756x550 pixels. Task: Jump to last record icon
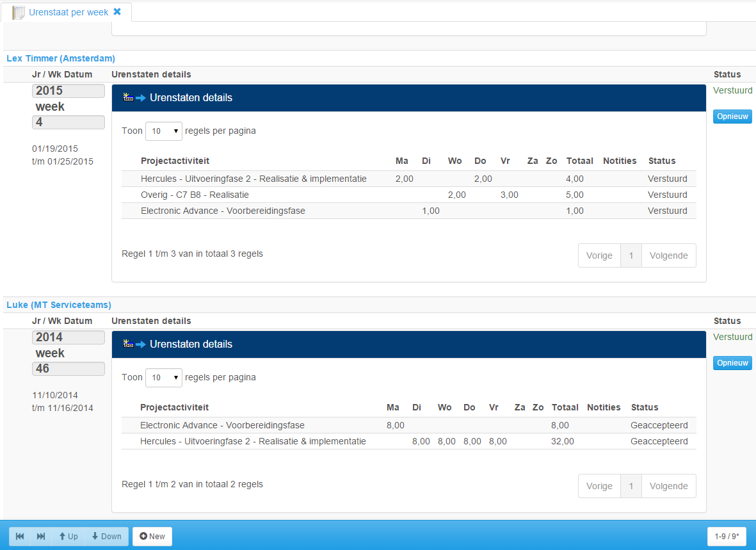(41, 537)
